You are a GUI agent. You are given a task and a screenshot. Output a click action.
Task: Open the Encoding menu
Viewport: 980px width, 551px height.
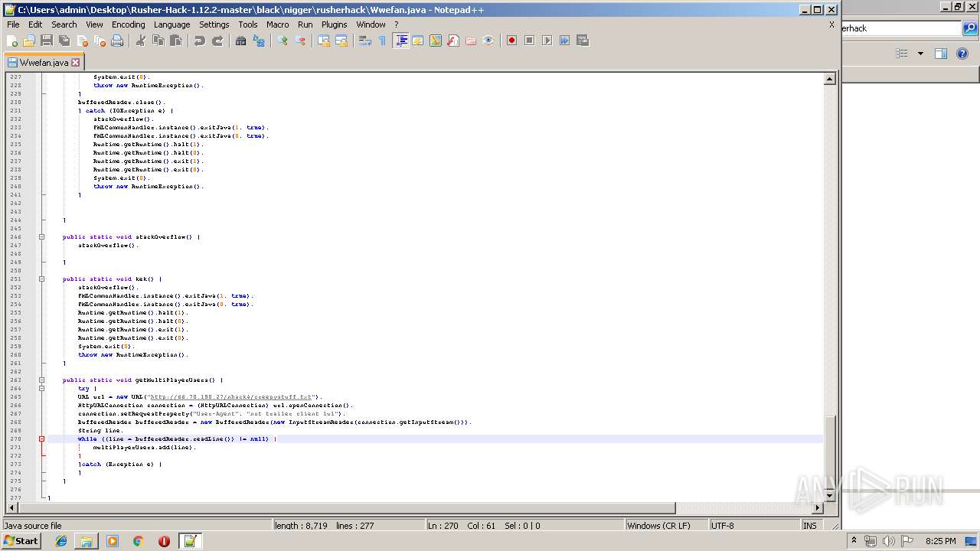coord(128,24)
